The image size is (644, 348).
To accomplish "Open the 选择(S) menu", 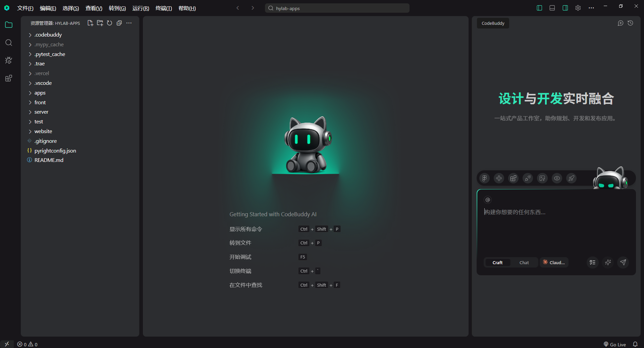I will click(71, 8).
